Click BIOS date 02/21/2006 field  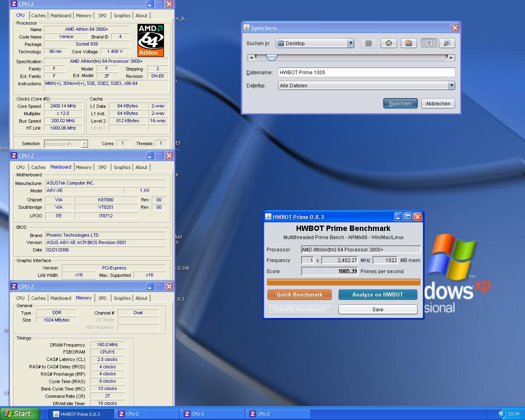(105, 249)
